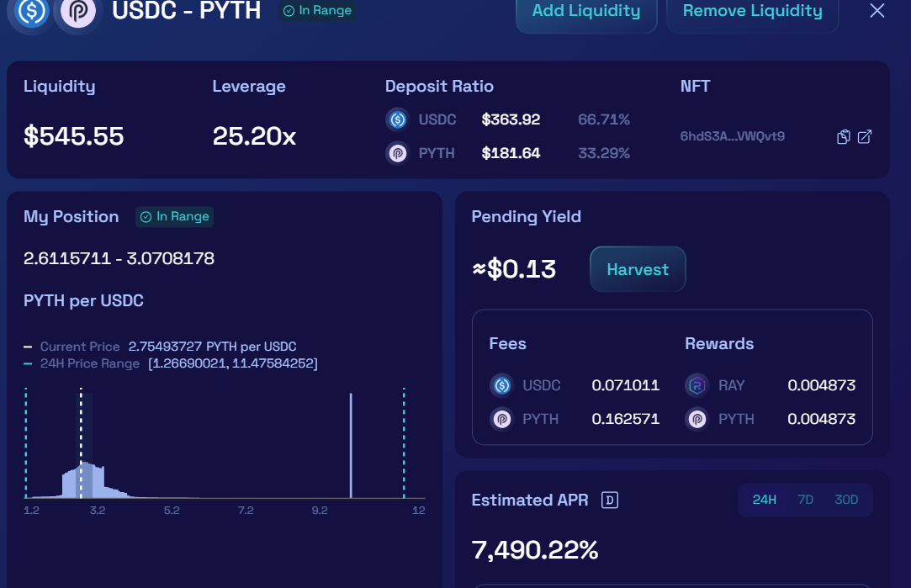Harvest the pending yield

click(x=638, y=269)
